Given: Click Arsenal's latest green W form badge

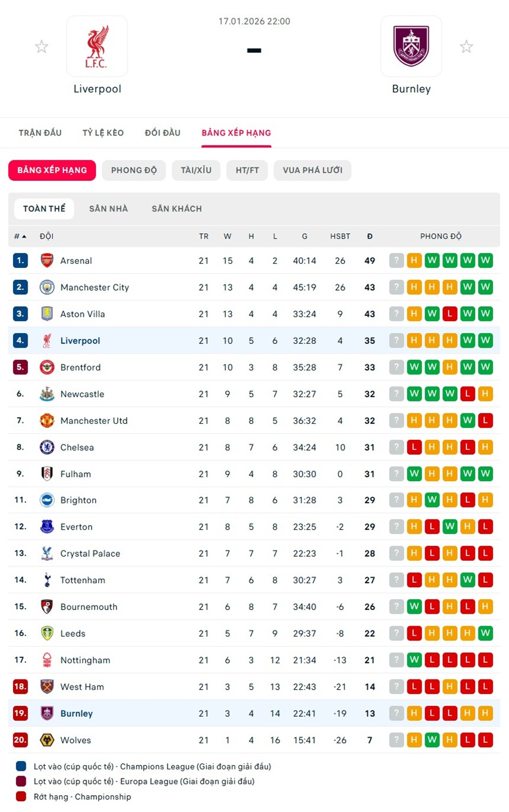Looking at the screenshot, I should click(486, 261).
